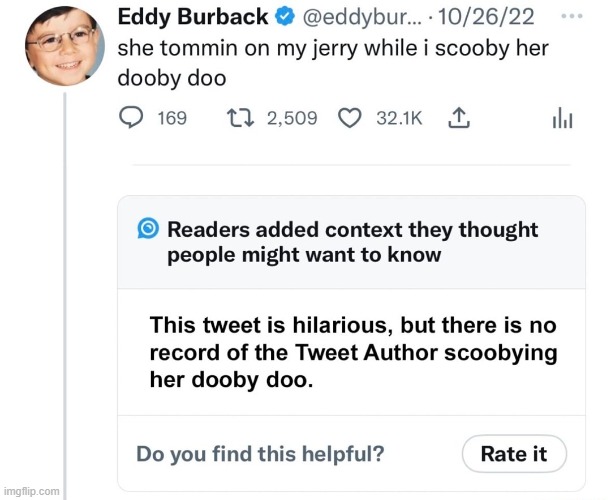Click the reply speech bubble icon
Screen dimensions: 611x500
(131, 118)
